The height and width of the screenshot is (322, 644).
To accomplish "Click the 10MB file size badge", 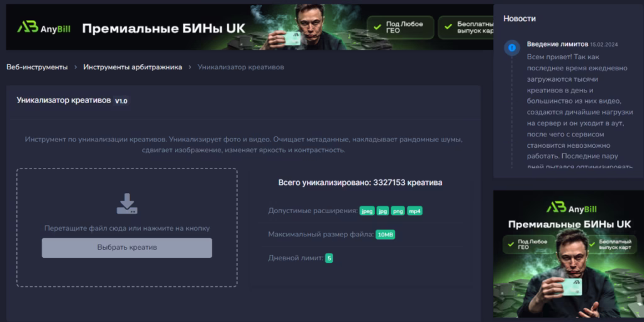I will (x=385, y=235).
